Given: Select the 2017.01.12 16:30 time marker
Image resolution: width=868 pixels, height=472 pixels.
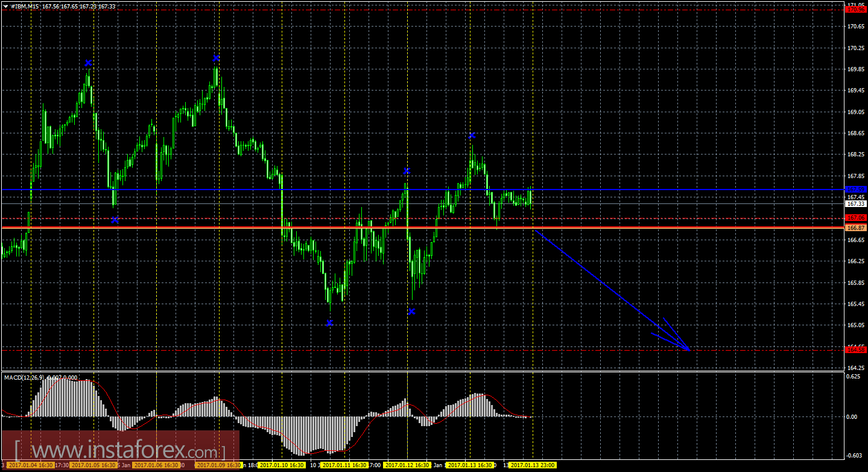Looking at the screenshot, I should pos(407,465).
